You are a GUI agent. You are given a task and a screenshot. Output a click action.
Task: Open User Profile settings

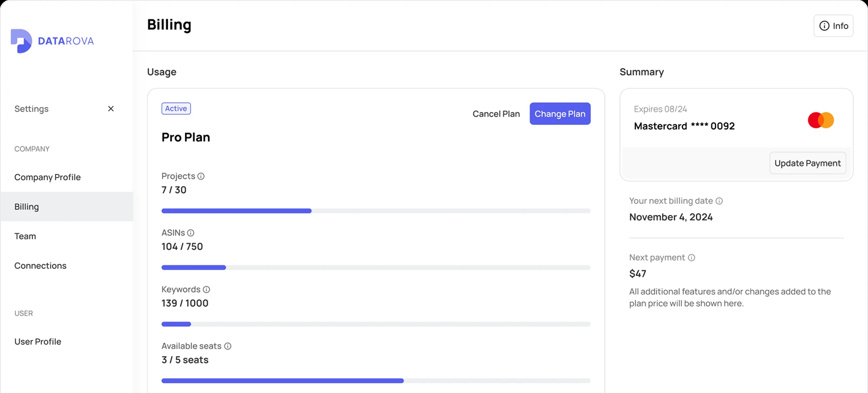38,341
